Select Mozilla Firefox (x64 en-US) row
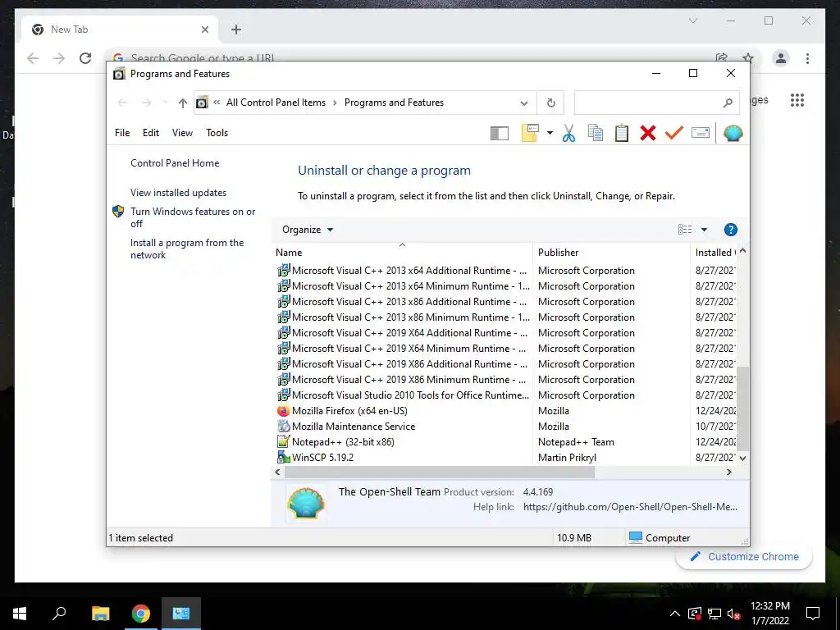This screenshot has height=630, width=840. pos(505,411)
